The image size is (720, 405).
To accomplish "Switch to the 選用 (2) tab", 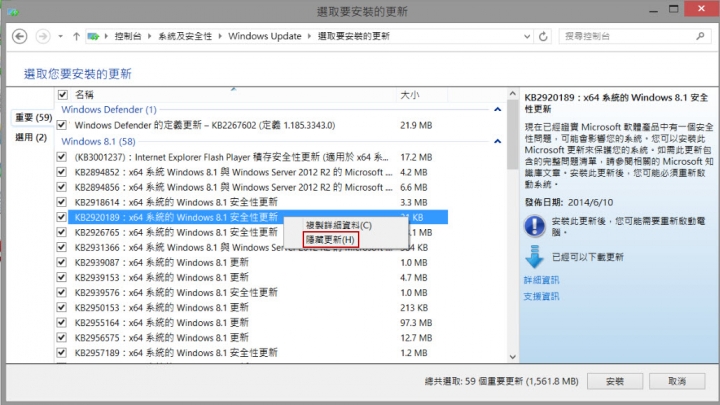I will (31, 137).
